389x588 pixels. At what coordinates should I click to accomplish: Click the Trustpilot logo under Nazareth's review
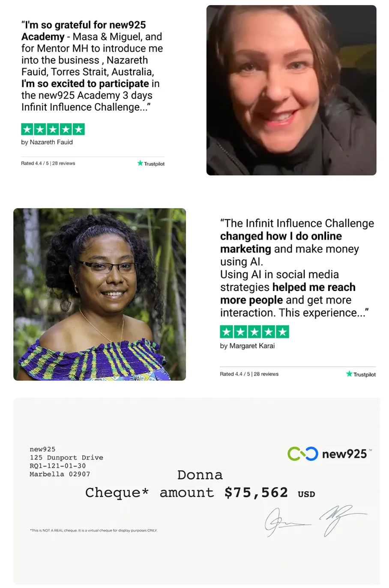point(151,163)
